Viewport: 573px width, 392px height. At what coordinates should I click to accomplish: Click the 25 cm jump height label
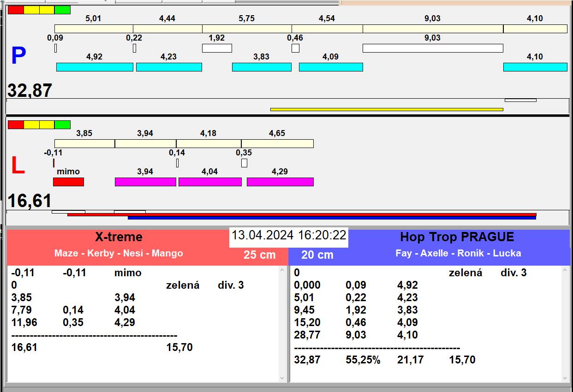tap(259, 255)
